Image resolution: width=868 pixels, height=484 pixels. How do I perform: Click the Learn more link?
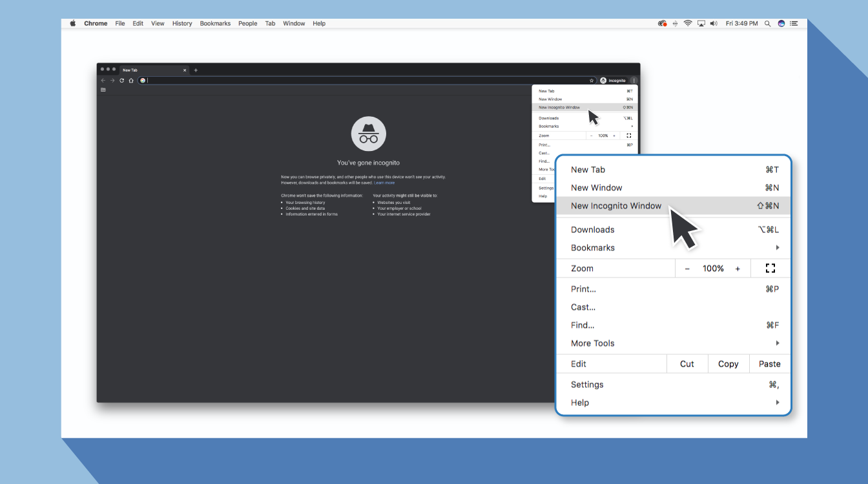(384, 183)
